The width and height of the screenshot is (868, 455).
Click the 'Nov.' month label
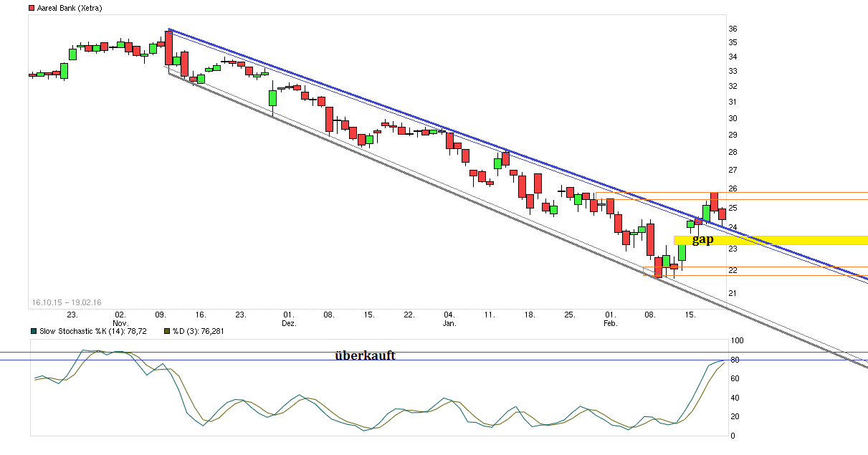(120, 324)
